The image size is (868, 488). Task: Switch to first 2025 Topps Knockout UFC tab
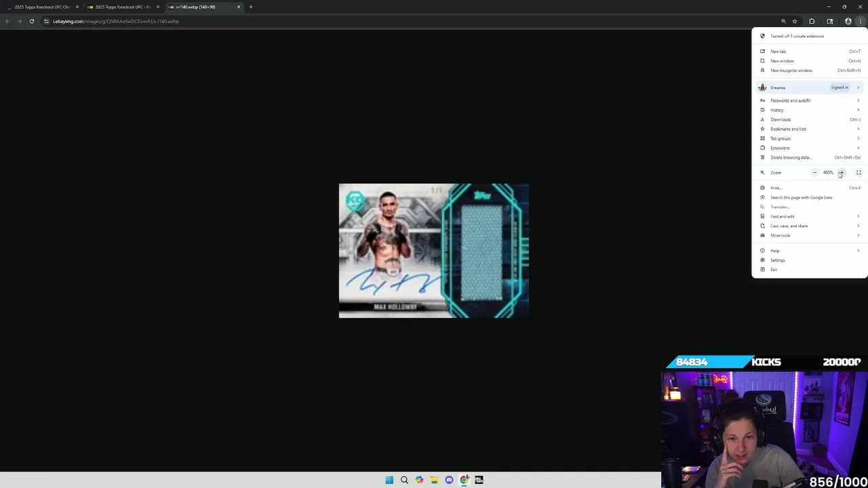tap(42, 7)
